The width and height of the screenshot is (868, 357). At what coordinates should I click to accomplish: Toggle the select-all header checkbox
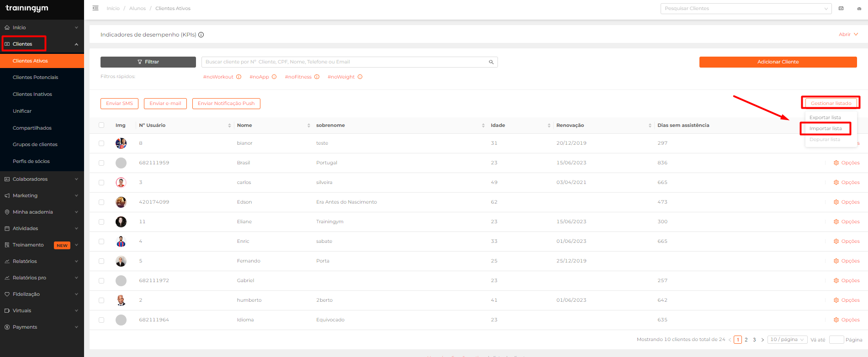pyautogui.click(x=101, y=125)
